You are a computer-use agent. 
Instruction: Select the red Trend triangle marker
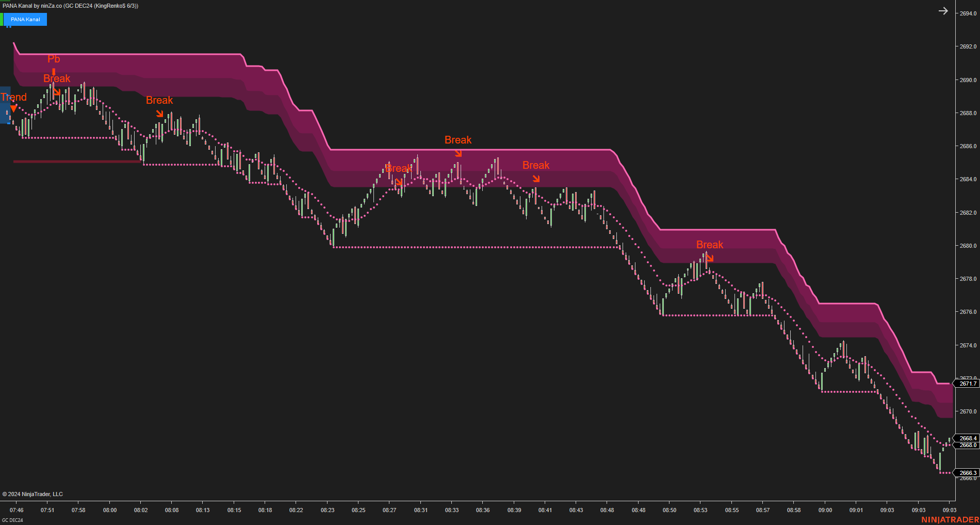[x=13, y=109]
